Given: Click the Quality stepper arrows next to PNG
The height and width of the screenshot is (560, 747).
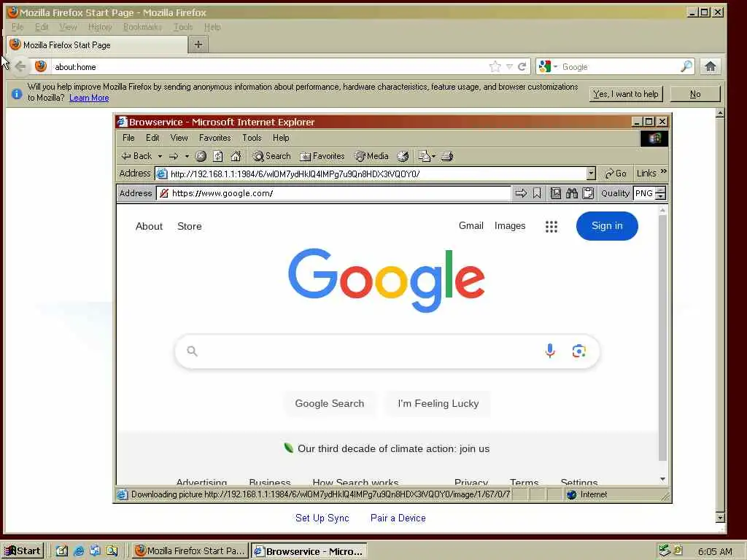Looking at the screenshot, I should pos(661,193).
